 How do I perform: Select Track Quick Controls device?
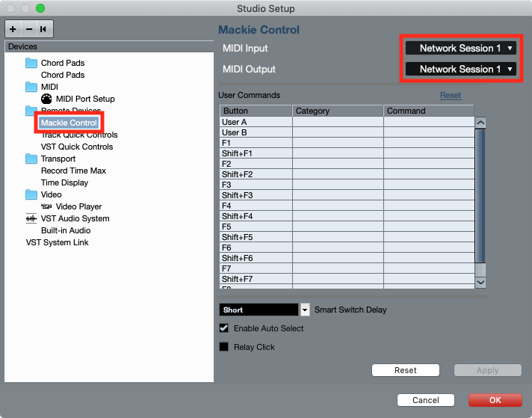click(79, 135)
